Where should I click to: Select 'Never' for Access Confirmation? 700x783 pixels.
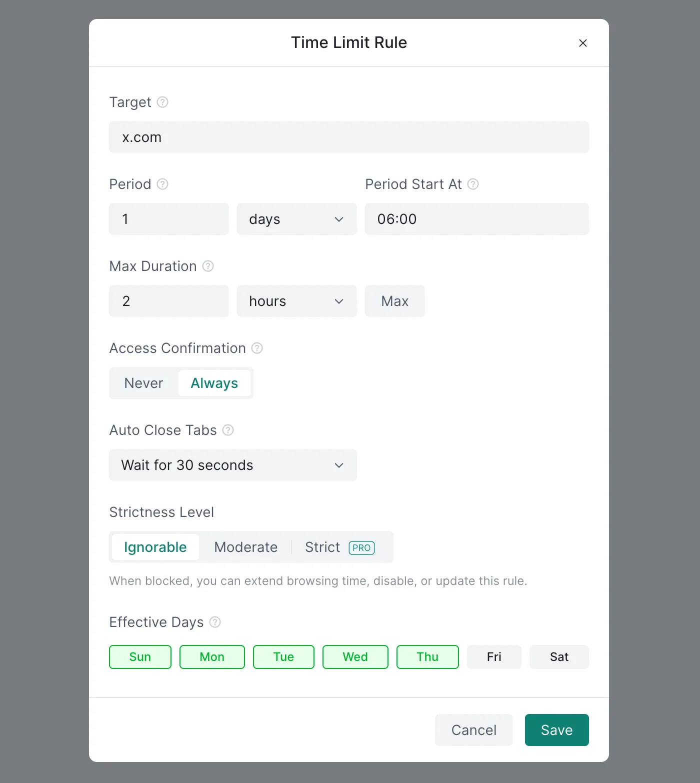tap(143, 383)
